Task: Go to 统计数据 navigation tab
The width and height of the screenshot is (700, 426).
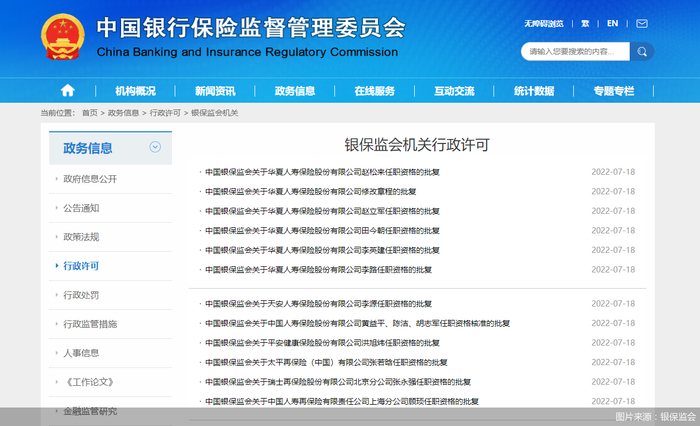Action: [x=534, y=91]
